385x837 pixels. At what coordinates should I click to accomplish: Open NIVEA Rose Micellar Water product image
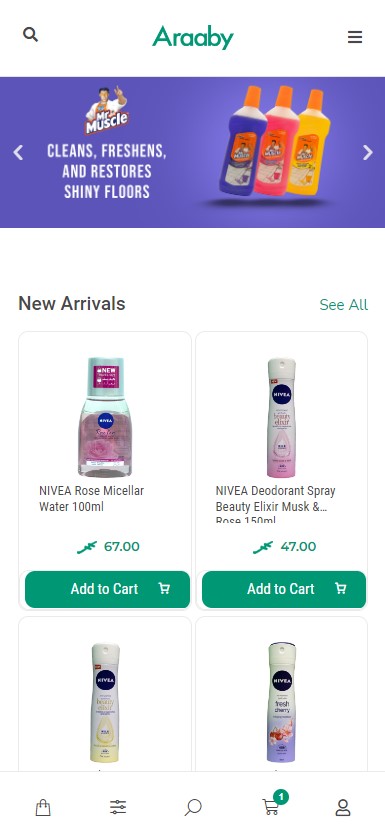(105, 417)
